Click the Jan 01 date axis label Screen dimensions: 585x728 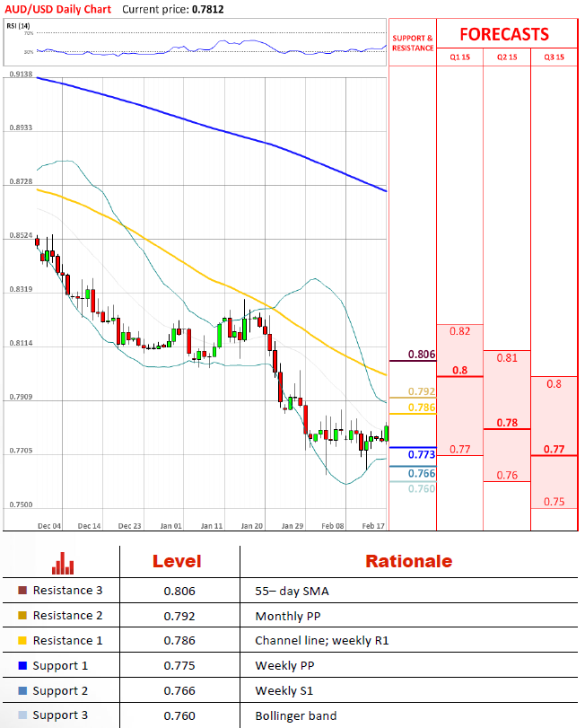[171, 526]
